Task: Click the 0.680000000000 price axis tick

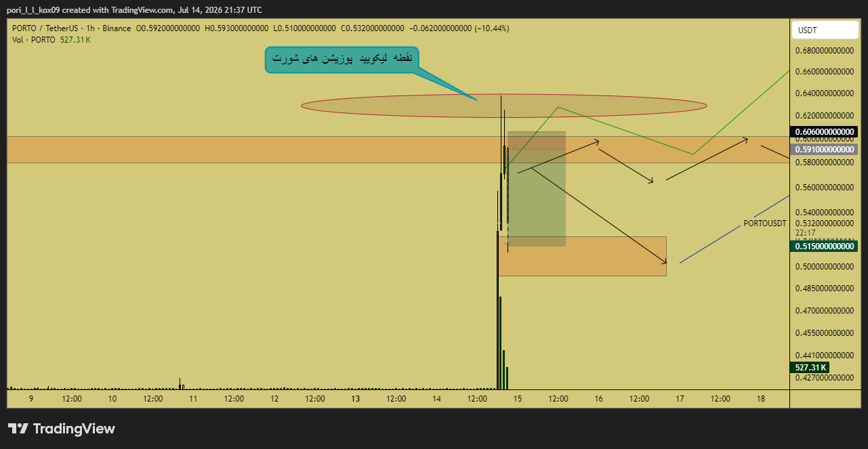Action: [x=825, y=51]
